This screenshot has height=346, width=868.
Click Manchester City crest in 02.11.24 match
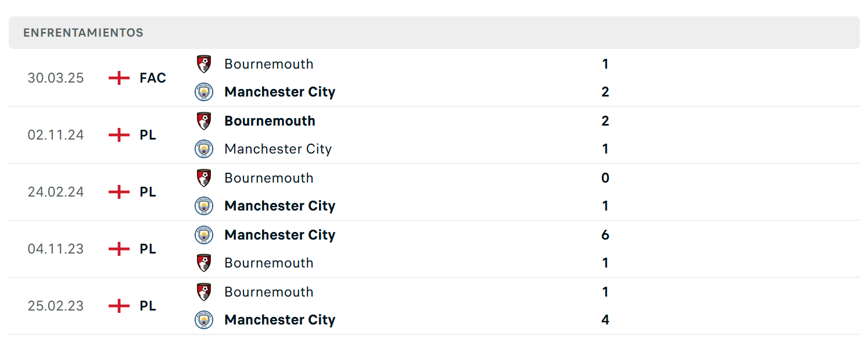(x=204, y=149)
